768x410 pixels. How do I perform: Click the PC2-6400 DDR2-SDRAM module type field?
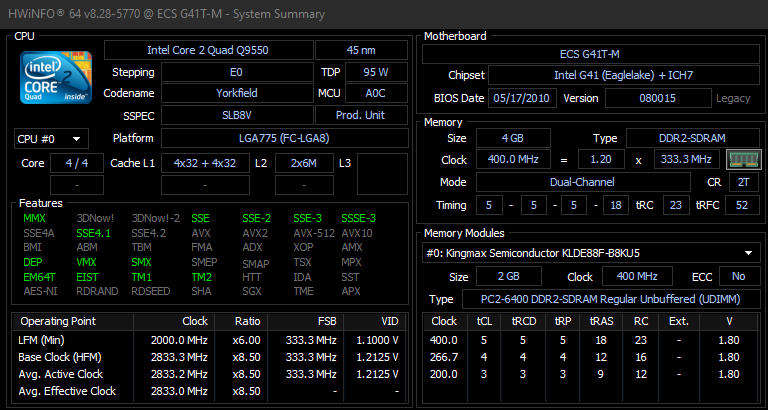pos(610,299)
